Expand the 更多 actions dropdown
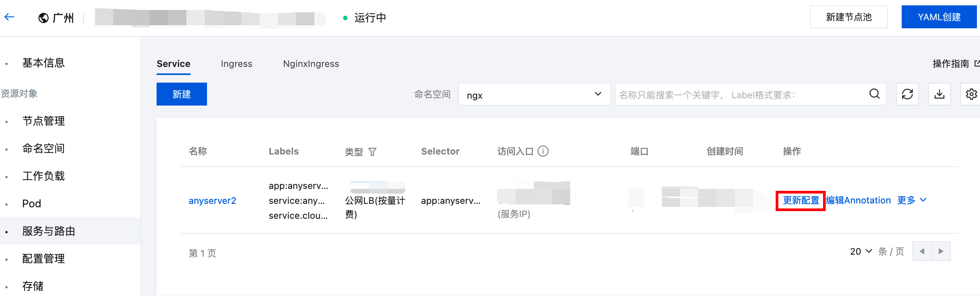The height and width of the screenshot is (296, 980). (x=912, y=200)
